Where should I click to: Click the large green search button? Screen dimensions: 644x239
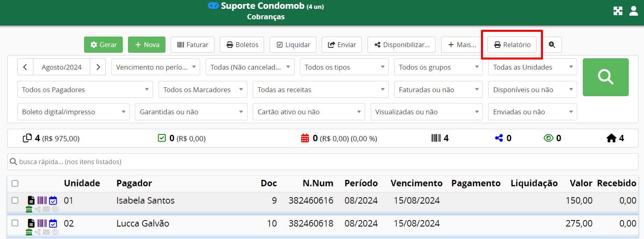606,77
